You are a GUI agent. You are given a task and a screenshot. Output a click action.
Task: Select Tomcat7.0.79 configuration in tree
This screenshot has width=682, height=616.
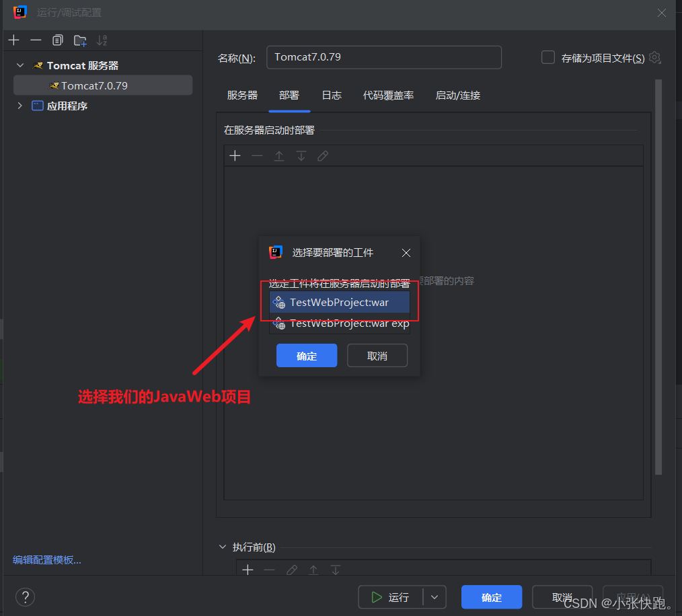click(103, 85)
